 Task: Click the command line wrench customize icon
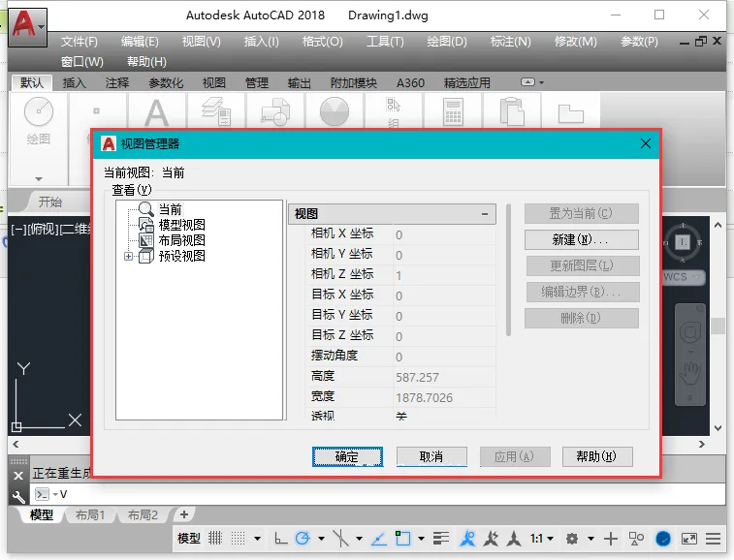[x=18, y=496]
